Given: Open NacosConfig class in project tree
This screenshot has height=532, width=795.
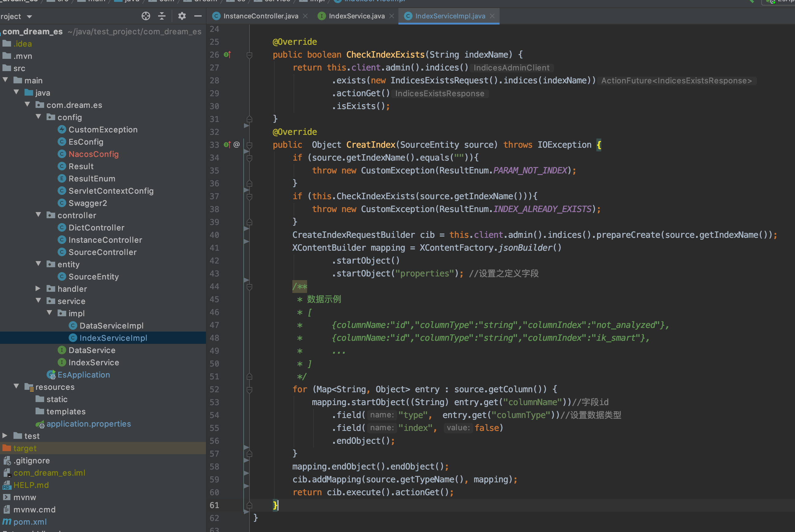Looking at the screenshot, I should tap(93, 154).
